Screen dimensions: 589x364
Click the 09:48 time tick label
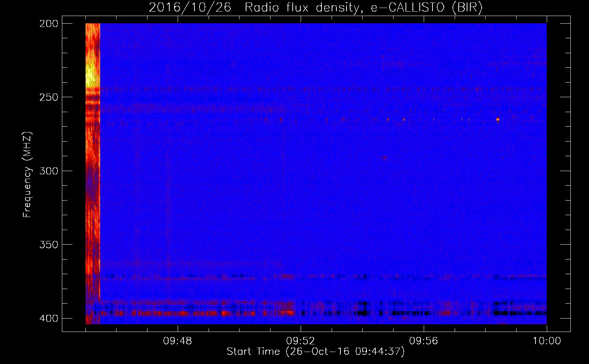pos(178,341)
